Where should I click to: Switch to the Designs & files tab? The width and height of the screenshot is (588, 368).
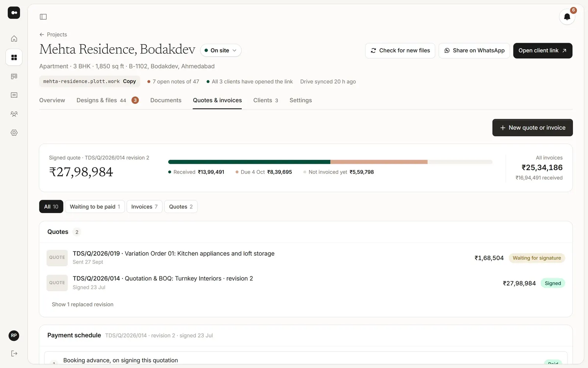107,100
